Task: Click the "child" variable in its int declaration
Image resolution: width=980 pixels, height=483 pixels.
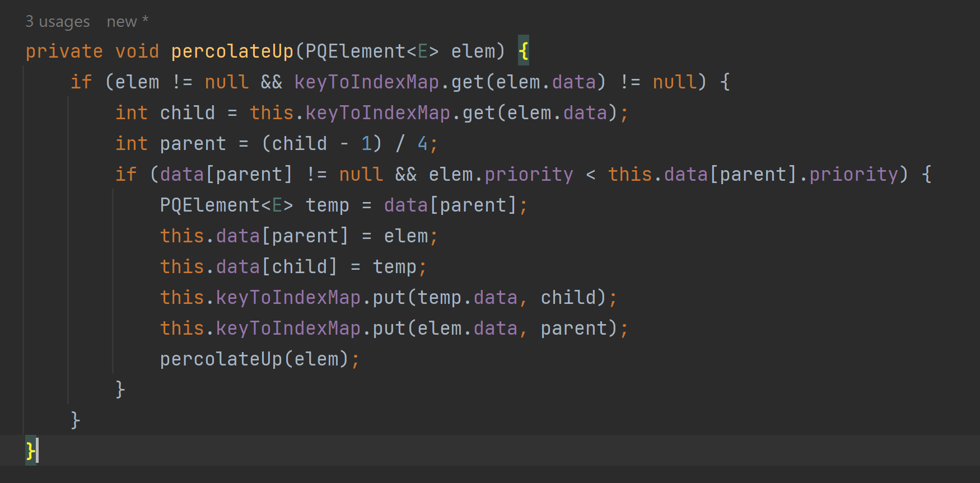Action: [187, 113]
